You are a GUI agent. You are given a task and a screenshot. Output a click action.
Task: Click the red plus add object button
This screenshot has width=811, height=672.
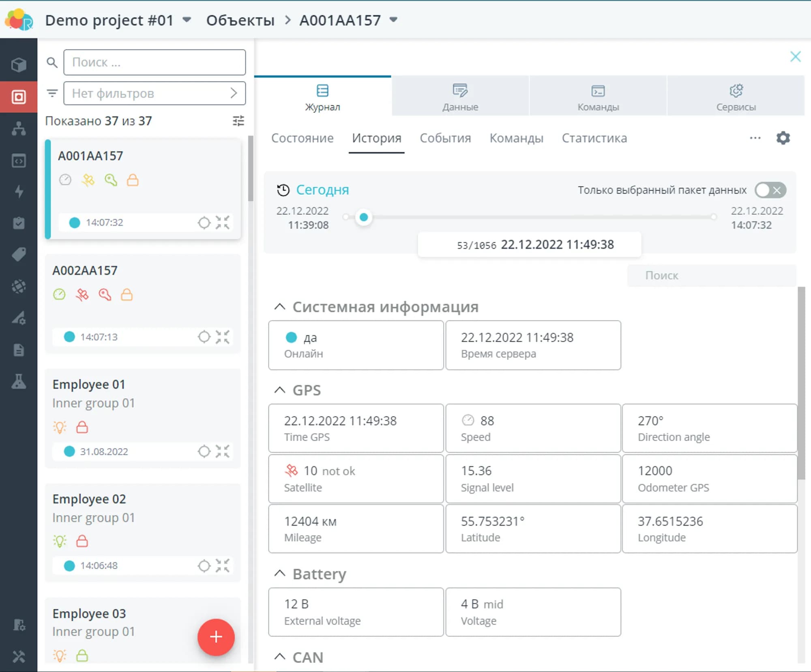[216, 637]
